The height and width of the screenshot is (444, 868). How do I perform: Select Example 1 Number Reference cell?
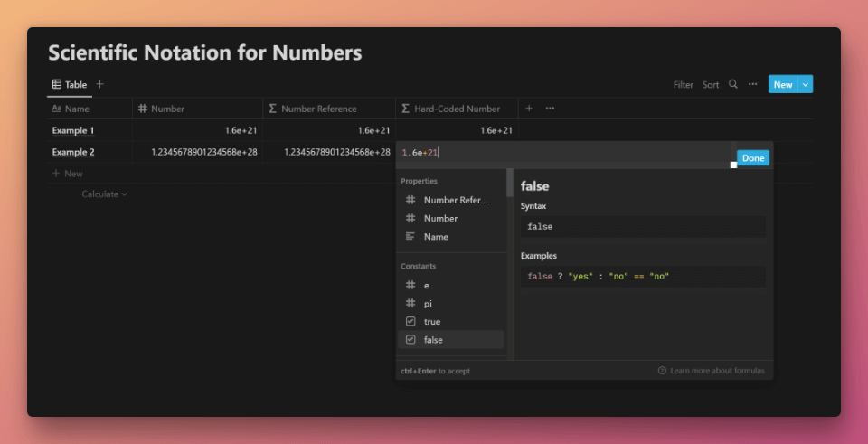(329, 130)
